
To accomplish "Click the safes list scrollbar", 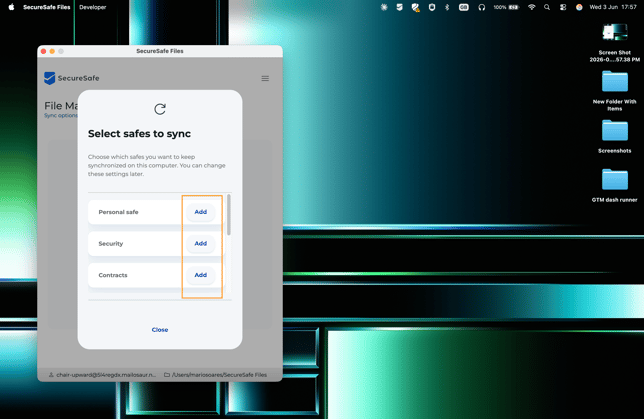I will [x=229, y=215].
